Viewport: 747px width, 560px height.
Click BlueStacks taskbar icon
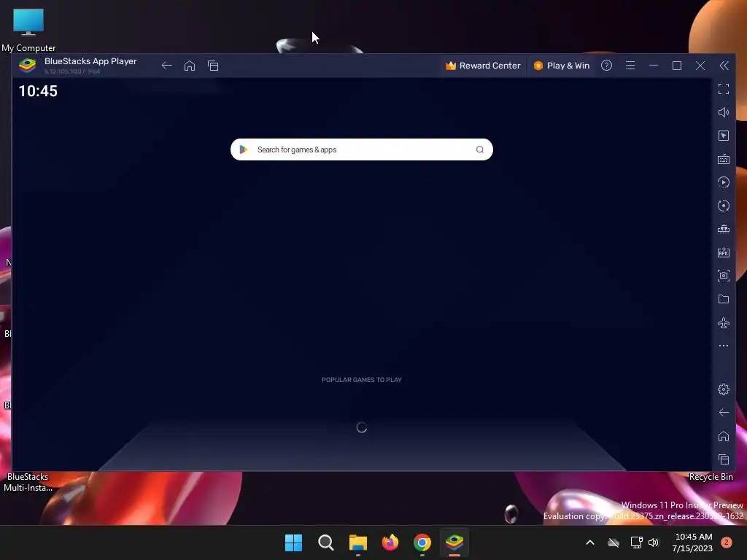point(454,542)
